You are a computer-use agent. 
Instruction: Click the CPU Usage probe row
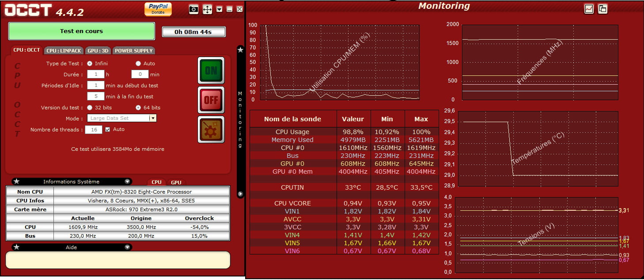[344, 132]
